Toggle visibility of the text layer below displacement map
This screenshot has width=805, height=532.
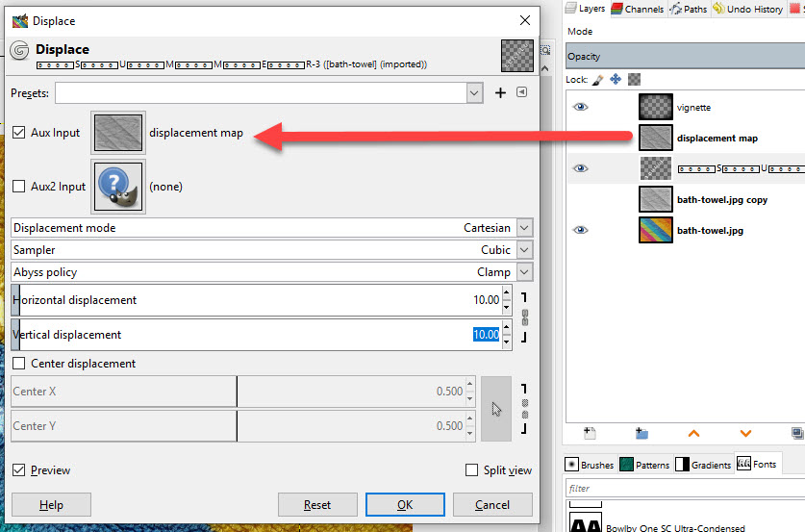[581, 168]
